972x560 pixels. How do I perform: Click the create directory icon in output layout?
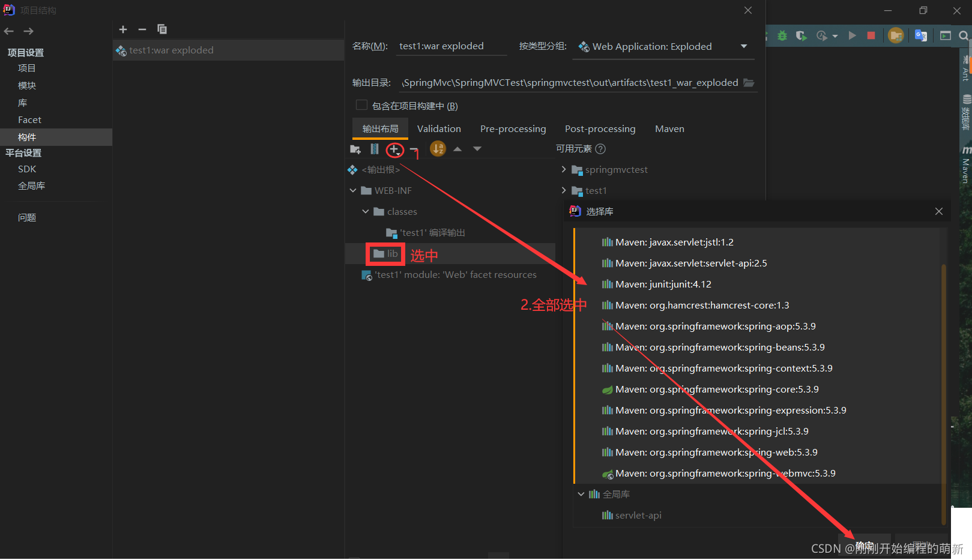tap(355, 149)
